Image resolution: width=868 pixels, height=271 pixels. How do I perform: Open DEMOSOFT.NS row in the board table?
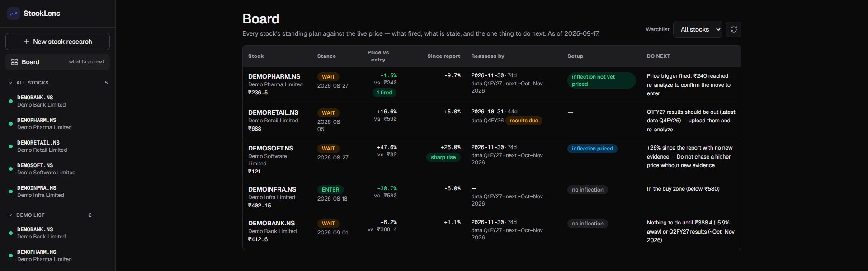(x=491, y=159)
